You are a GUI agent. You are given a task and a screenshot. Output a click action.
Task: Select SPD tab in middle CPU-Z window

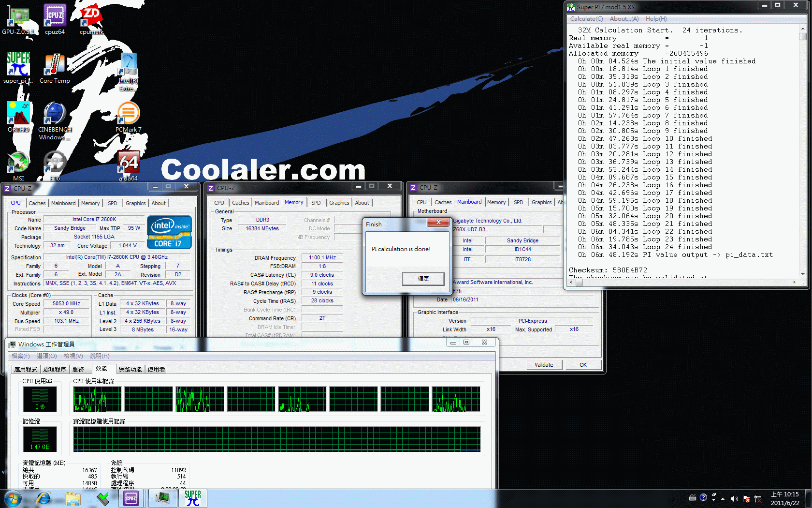coord(316,203)
